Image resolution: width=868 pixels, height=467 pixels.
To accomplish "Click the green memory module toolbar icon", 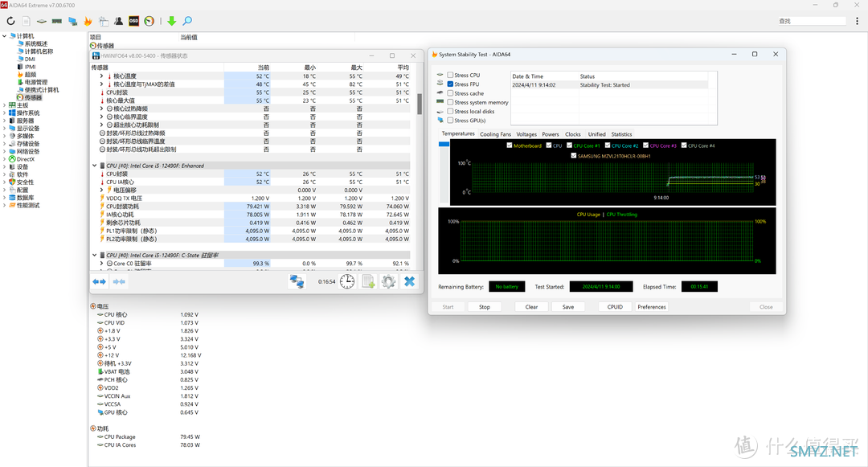I will [x=56, y=21].
